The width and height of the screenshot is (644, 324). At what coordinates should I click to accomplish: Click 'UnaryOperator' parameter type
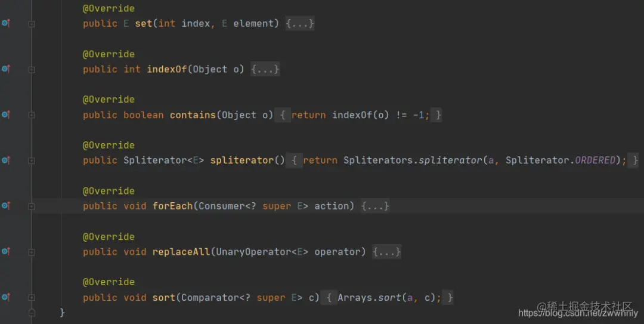click(253, 252)
